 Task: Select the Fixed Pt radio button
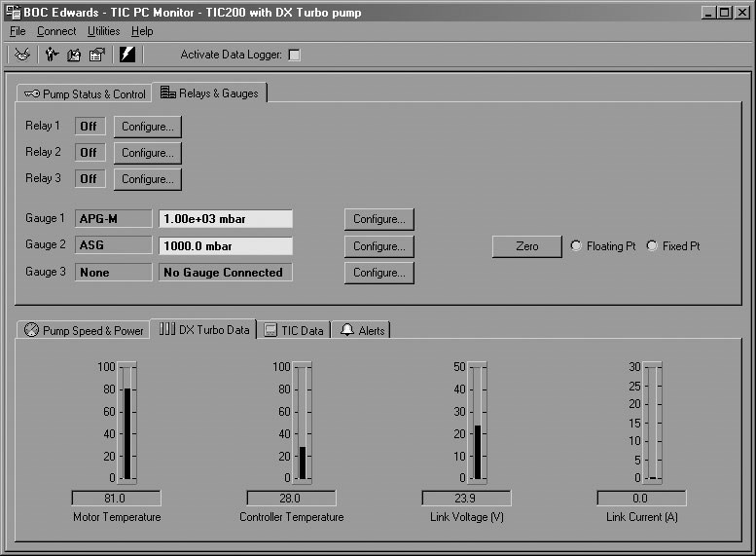point(652,245)
